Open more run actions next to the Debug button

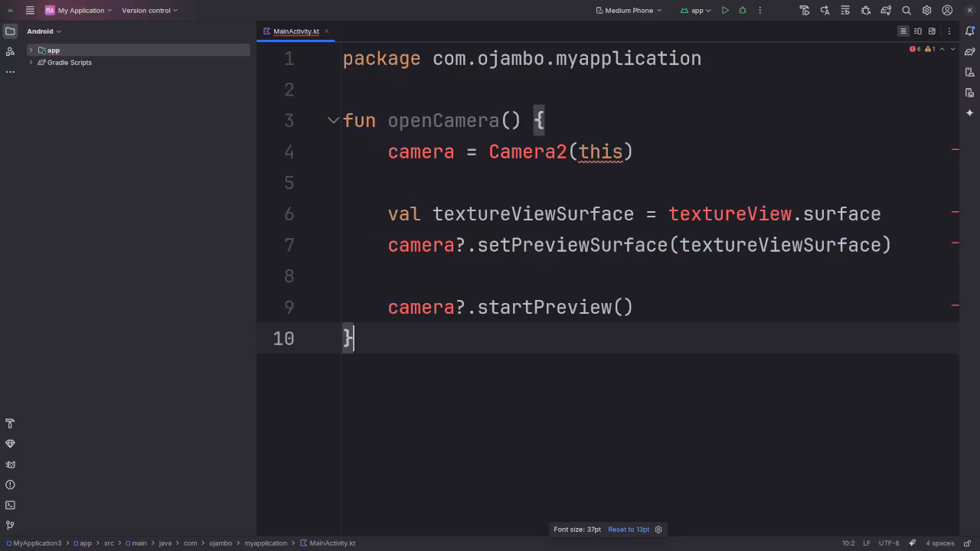click(760, 10)
